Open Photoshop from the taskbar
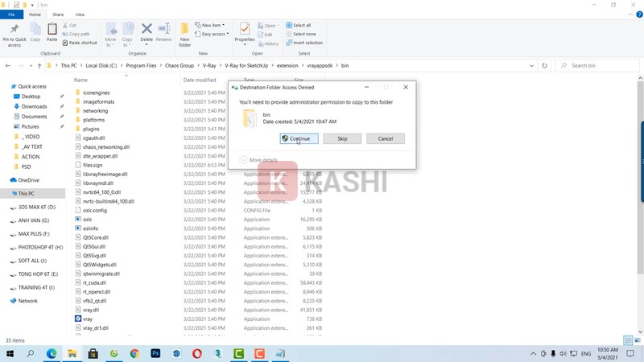Screen dimensions: 644x362 [x=155, y=353]
